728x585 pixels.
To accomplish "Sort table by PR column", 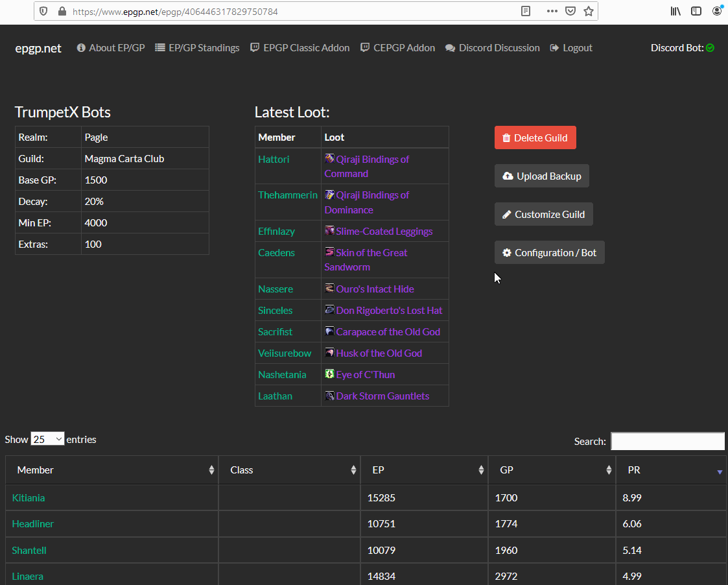I will pos(670,470).
